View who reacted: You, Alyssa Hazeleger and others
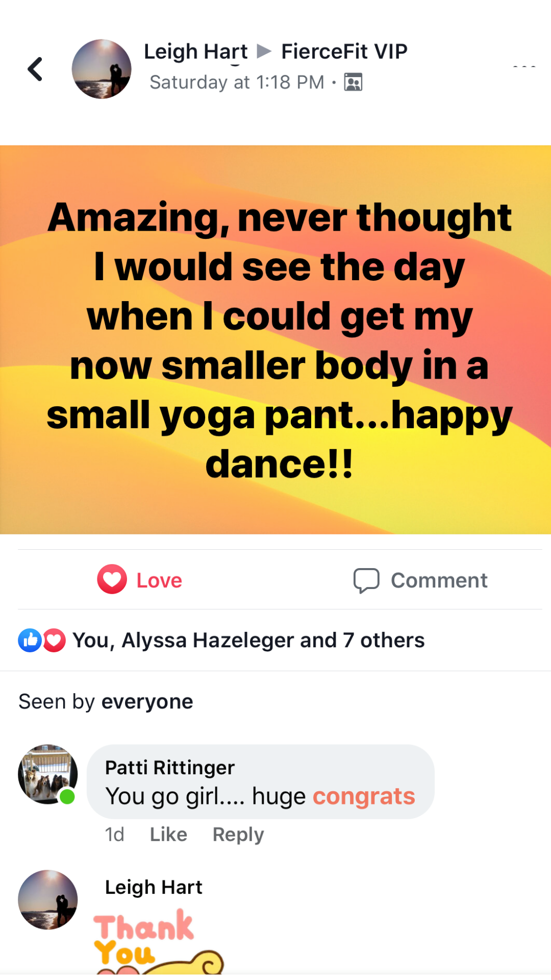The image size is (551, 980). pos(248,640)
